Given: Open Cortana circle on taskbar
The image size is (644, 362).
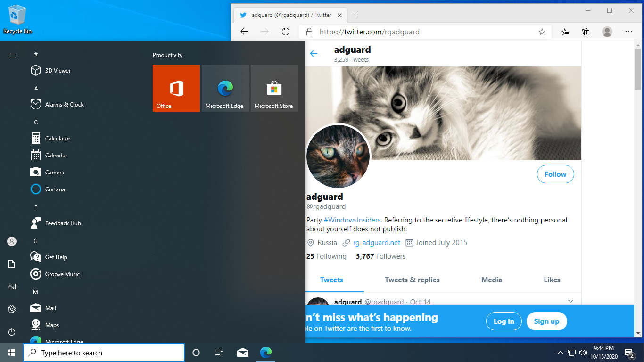Looking at the screenshot, I should point(196,353).
